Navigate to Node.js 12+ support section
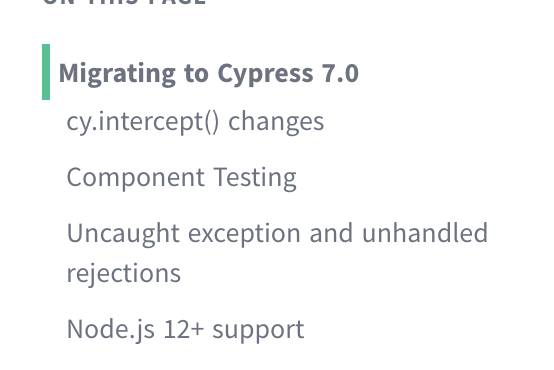This screenshot has height=370, width=554. click(185, 329)
